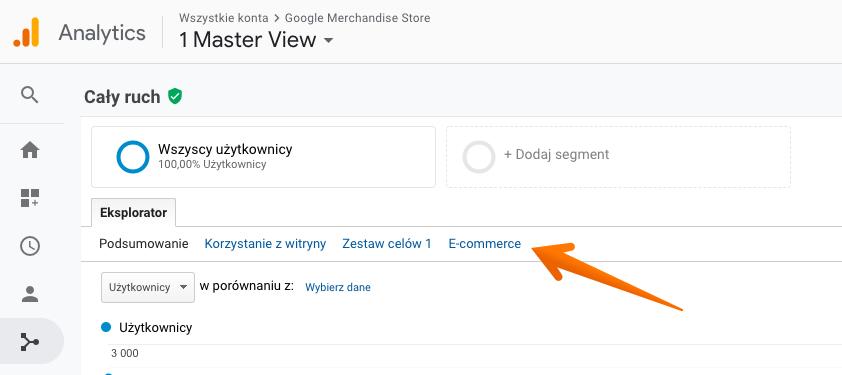Click Wszystkie konta breadcrumb text
Image resolution: width=842 pixels, height=375 pixels.
[x=223, y=18]
